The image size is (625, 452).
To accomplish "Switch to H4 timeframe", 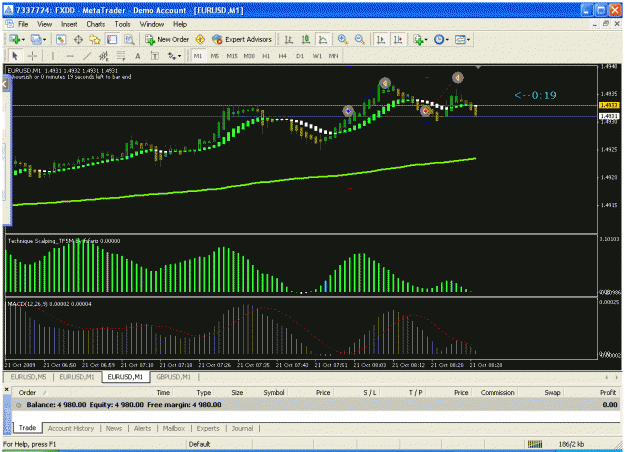I will (283, 56).
